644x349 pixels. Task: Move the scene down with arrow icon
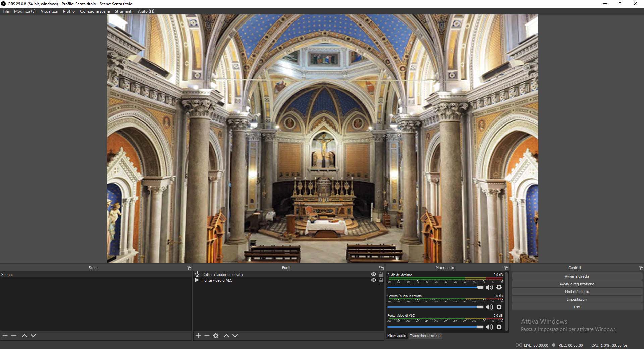33,336
